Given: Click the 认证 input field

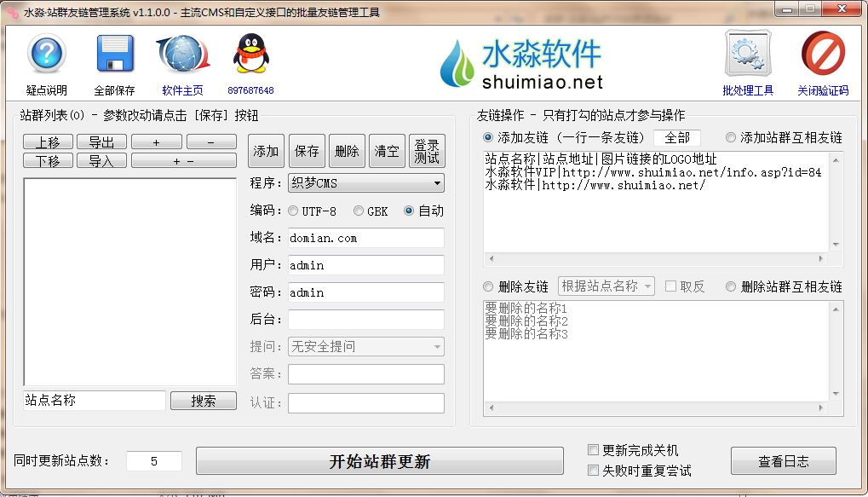Looking at the screenshot, I should click(366, 403).
